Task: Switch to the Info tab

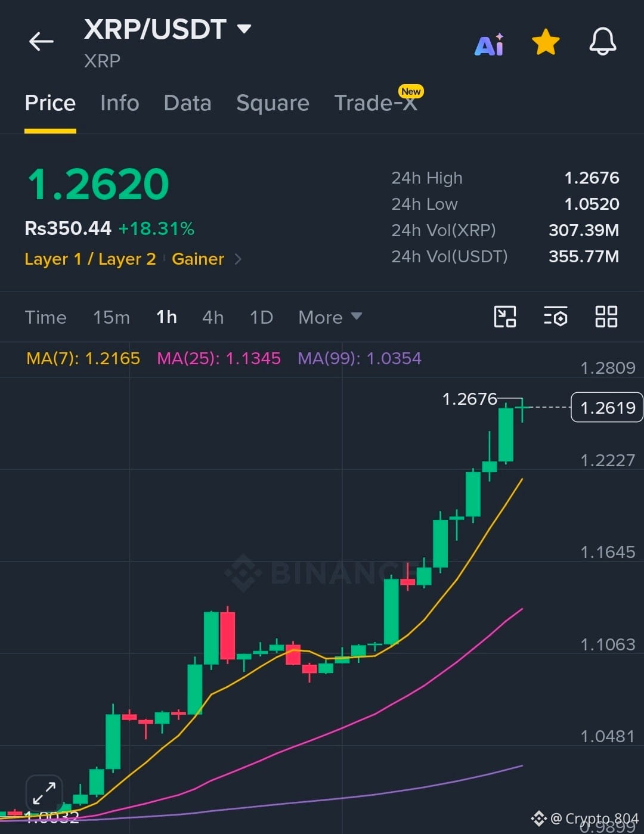Action: point(120,103)
